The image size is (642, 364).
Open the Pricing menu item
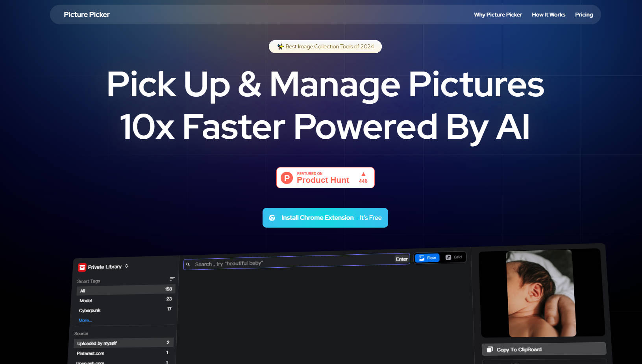(x=584, y=15)
